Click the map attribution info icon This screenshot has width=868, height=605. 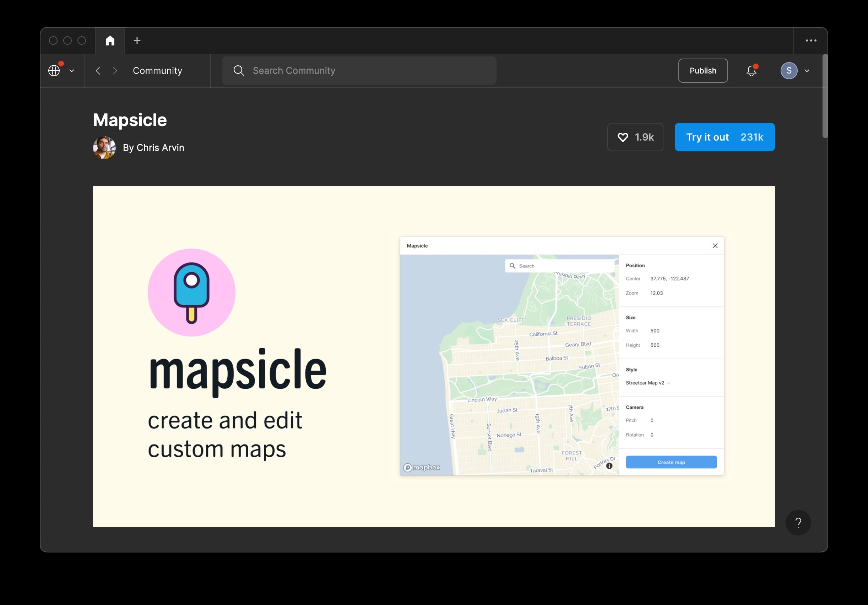point(609,466)
